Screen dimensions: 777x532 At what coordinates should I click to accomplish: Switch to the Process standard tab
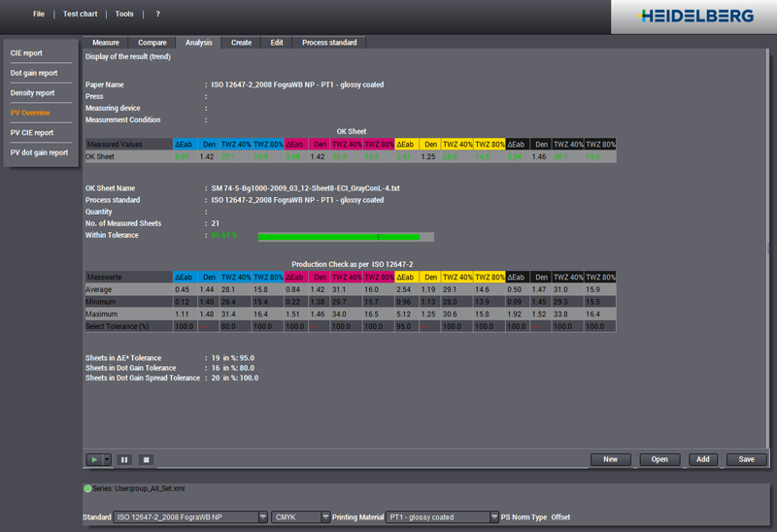[x=329, y=43]
